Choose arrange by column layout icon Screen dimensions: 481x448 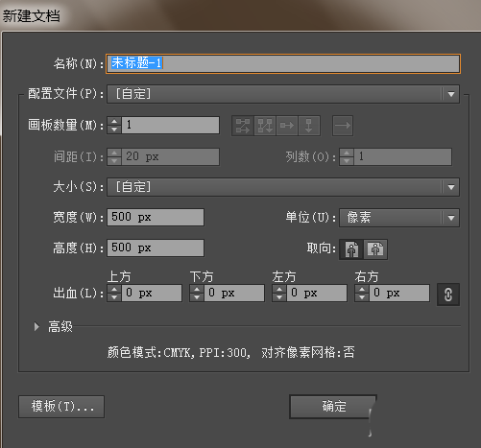[x=309, y=126]
